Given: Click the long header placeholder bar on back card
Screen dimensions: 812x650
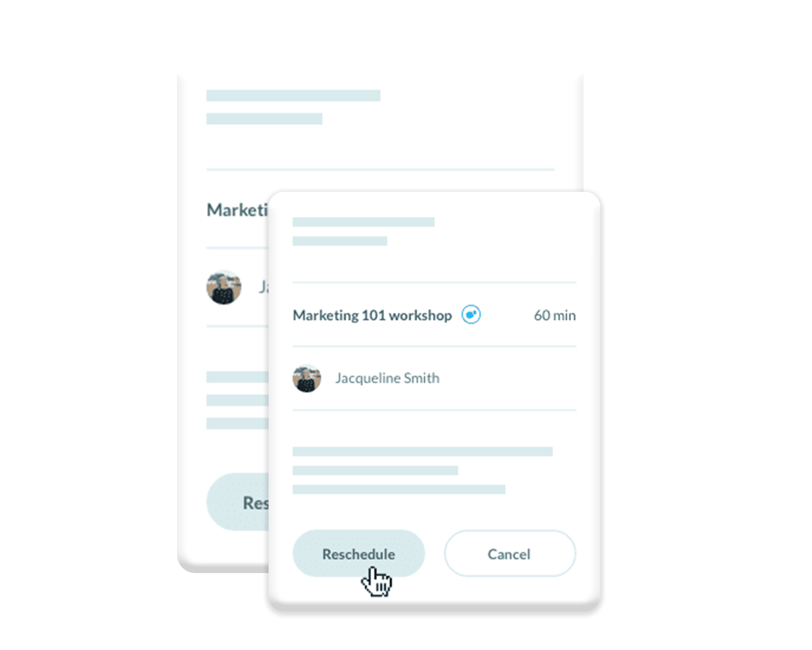Looking at the screenshot, I should click(x=293, y=95).
